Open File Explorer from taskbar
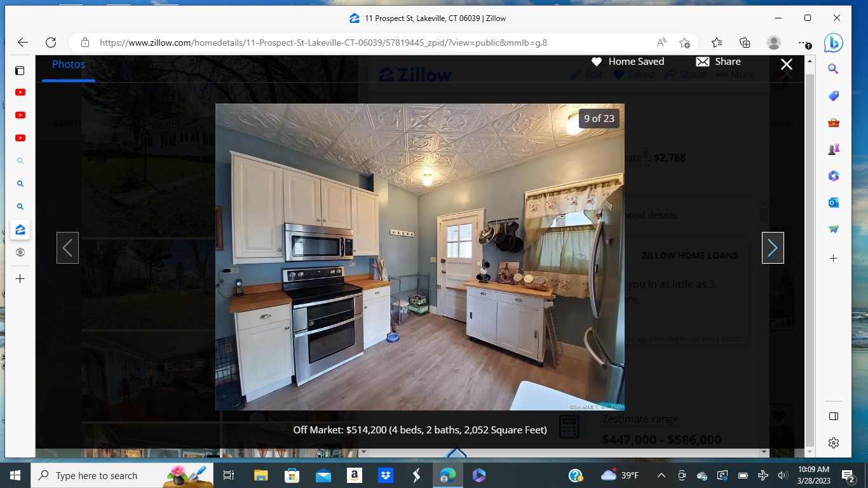 pyautogui.click(x=261, y=475)
